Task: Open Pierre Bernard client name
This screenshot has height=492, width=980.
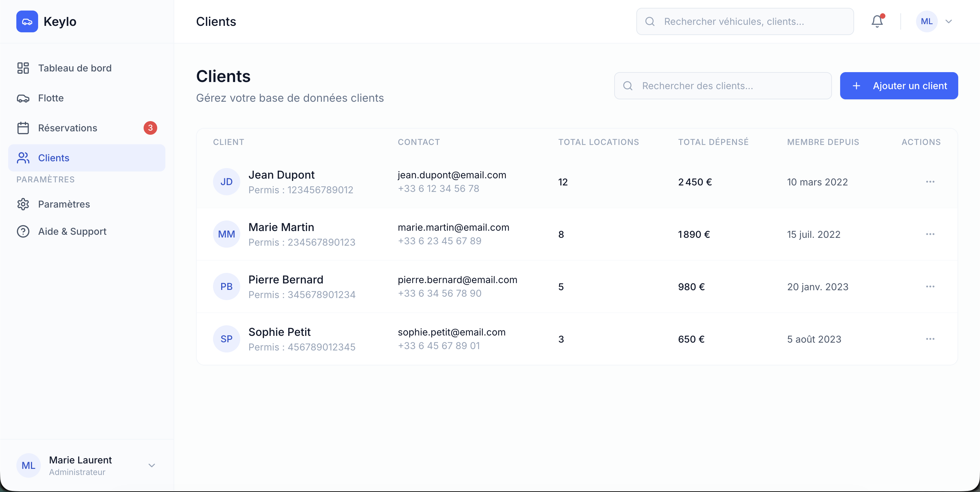Action: pyautogui.click(x=286, y=280)
